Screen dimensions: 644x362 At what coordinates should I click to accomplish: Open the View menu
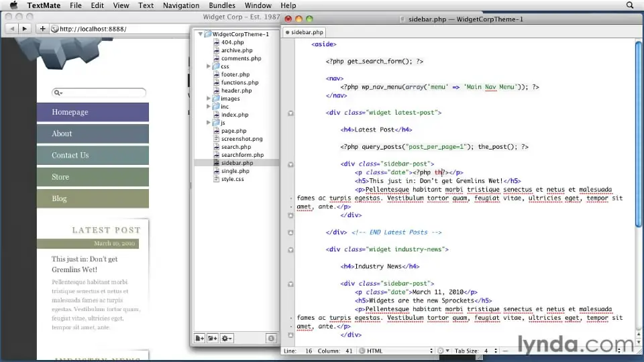121,5
